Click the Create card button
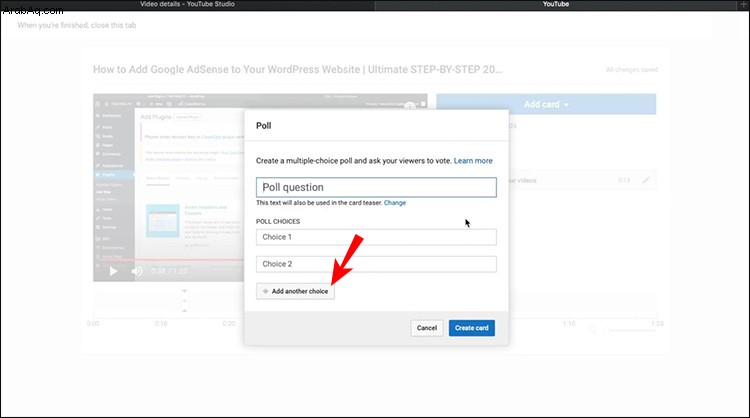The height and width of the screenshot is (418, 750). tap(472, 328)
